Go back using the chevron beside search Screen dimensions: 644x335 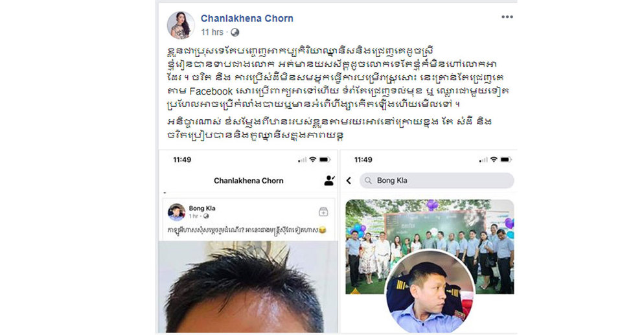point(349,180)
